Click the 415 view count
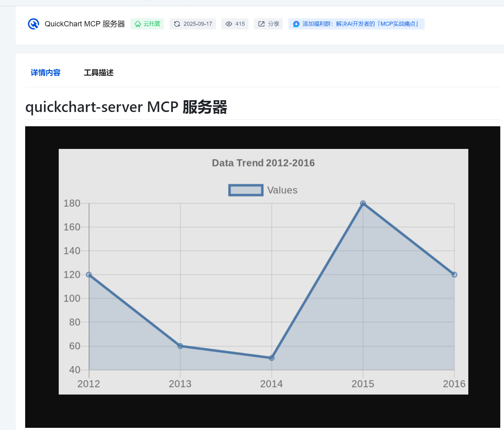504x430 pixels. click(x=240, y=24)
